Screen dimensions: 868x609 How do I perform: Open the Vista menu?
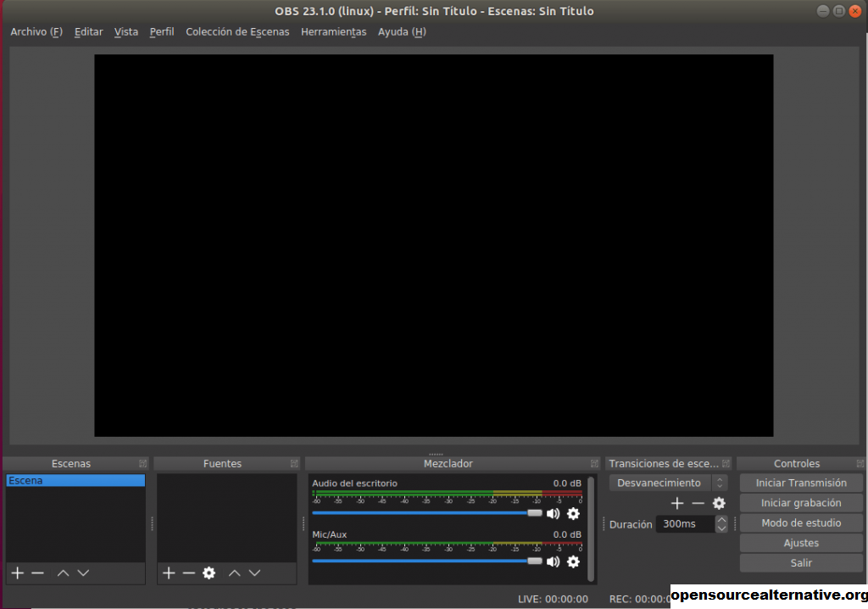tap(126, 32)
